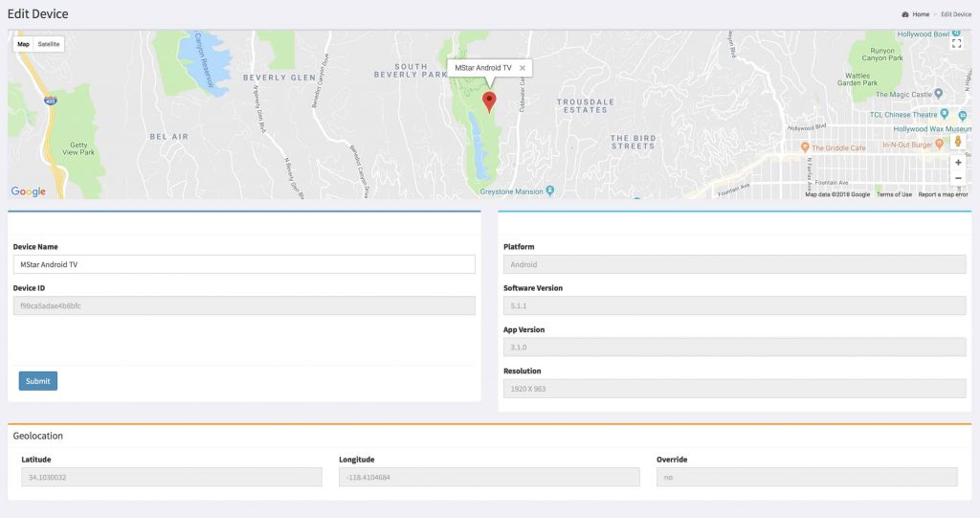Click the red map marker pin

point(489,102)
